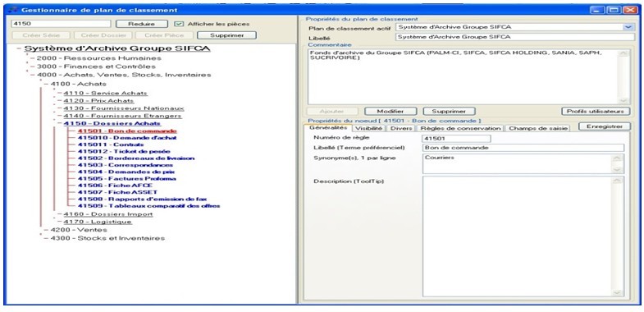This screenshot has height=312, width=644.
Task: Select 4000 - Achats, Ventes, Stocks, Inventaires
Action: click(x=124, y=75)
